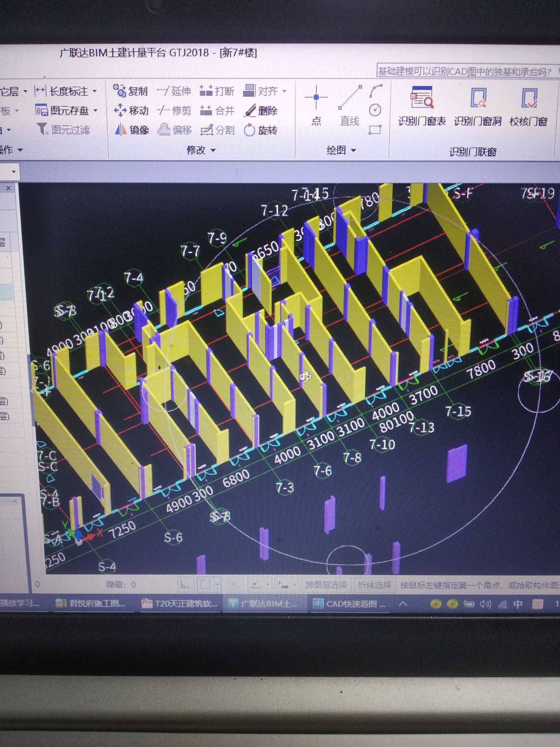Click the 图元存盘 tool
The width and height of the screenshot is (560, 747).
point(62,110)
